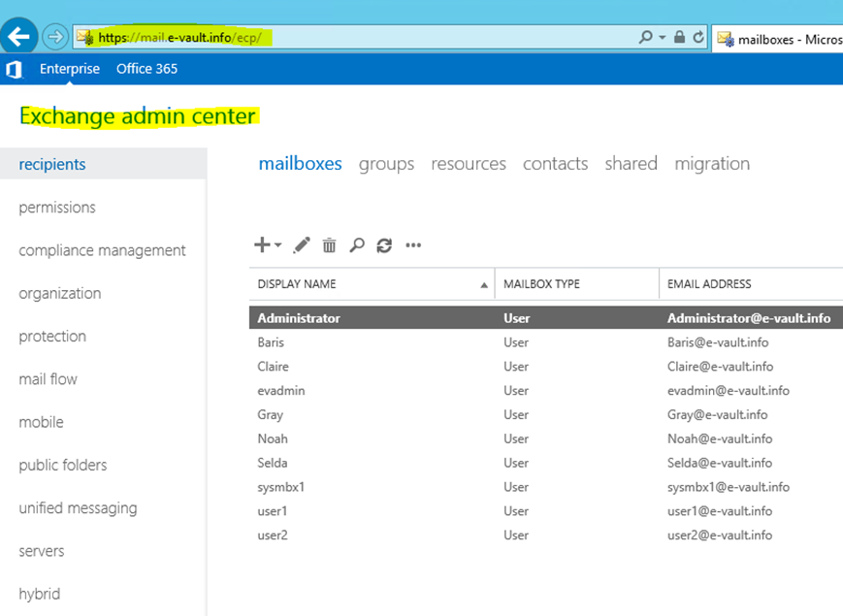The height and width of the screenshot is (616, 843).
Task: Open the shared tab
Action: pyautogui.click(x=631, y=163)
